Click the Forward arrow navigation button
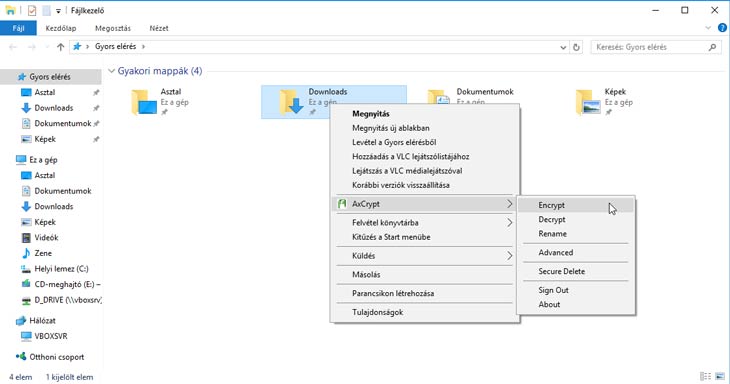The image size is (730, 384). 31,47
